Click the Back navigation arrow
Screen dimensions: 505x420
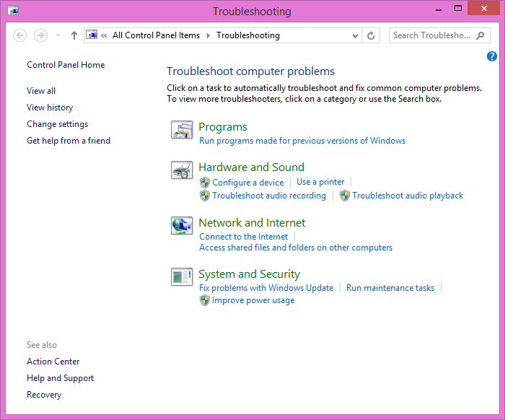[x=20, y=35]
